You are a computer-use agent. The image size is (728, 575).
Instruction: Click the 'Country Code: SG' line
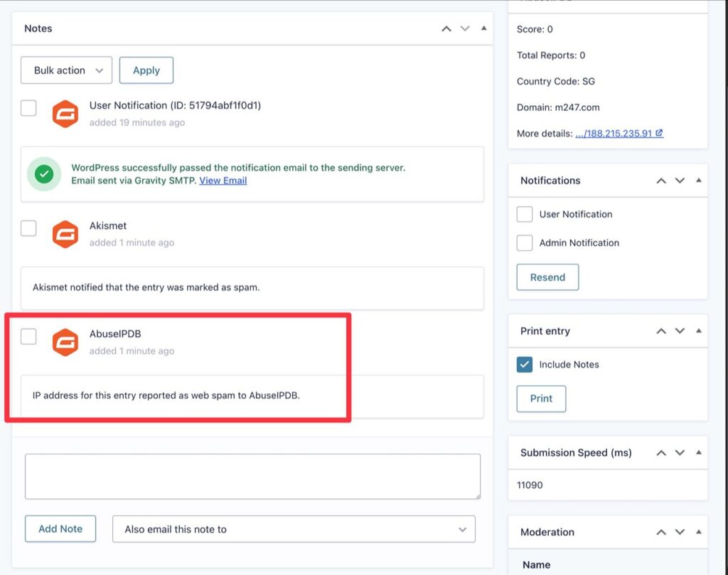[x=556, y=81]
